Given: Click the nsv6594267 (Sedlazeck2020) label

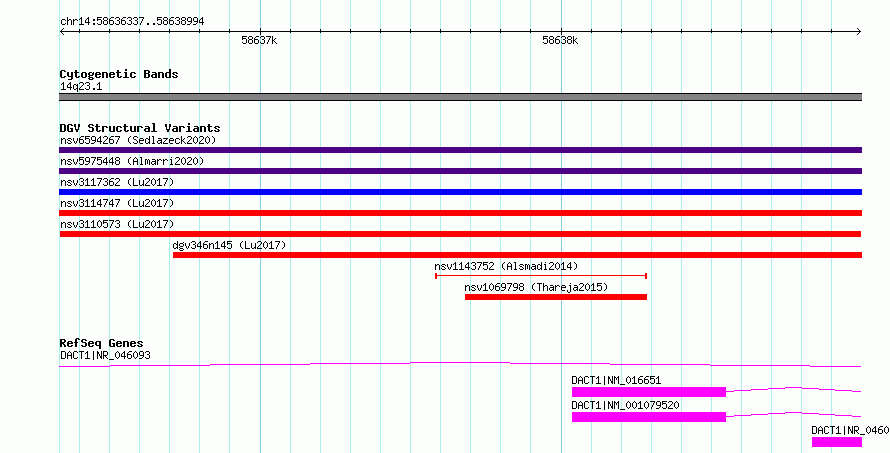Looking at the screenshot, I should pyautogui.click(x=138, y=140).
